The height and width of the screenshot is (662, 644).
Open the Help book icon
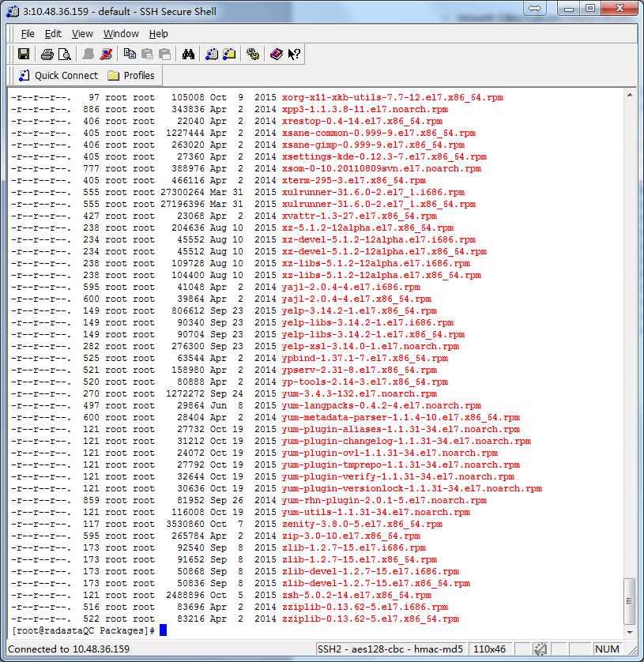[x=277, y=54]
